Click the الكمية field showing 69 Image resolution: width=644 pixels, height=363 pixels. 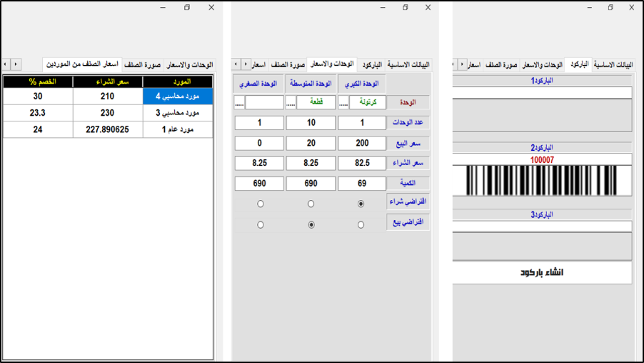point(361,184)
